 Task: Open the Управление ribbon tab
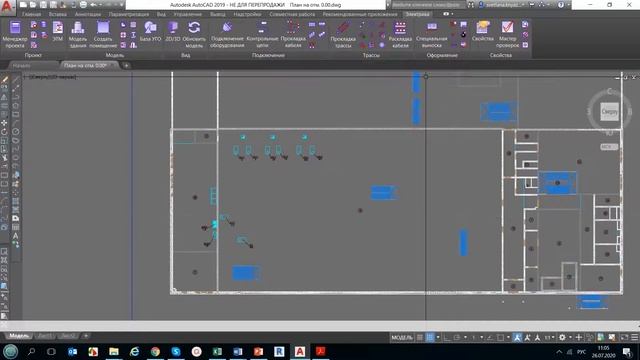(188, 14)
